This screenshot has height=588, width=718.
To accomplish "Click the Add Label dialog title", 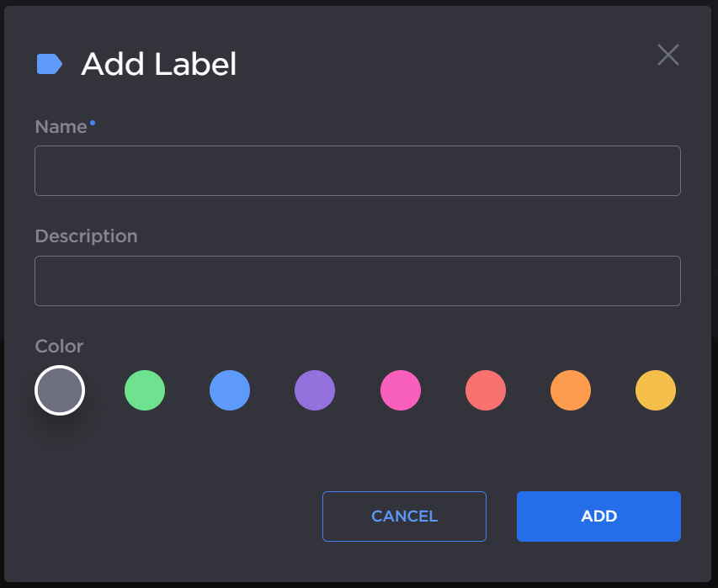I will point(158,63).
